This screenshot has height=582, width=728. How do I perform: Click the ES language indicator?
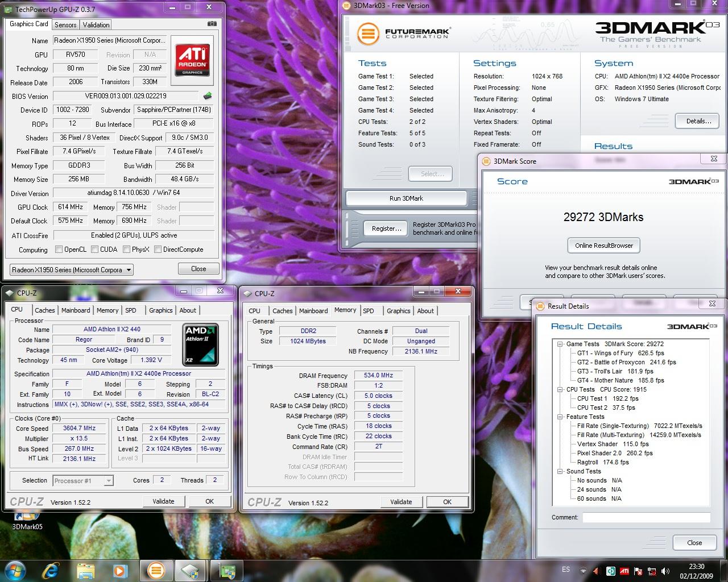(x=565, y=569)
